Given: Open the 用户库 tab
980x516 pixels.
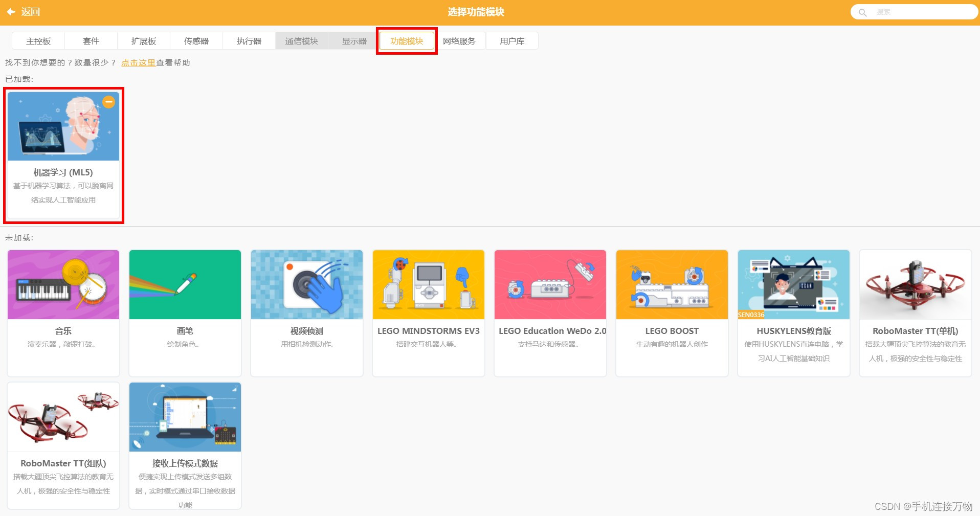Looking at the screenshot, I should click(512, 41).
